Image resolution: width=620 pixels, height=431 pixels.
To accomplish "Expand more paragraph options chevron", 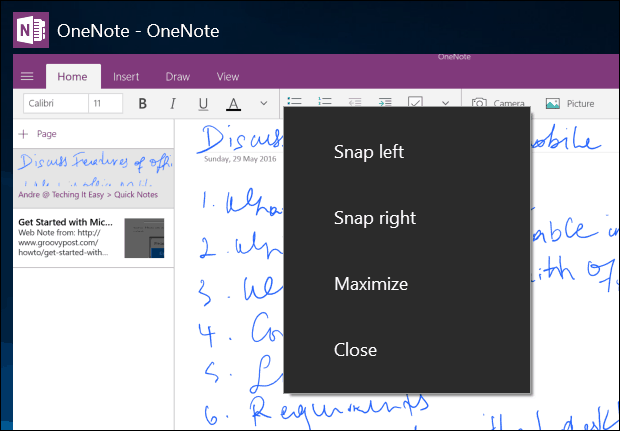I will 445,103.
